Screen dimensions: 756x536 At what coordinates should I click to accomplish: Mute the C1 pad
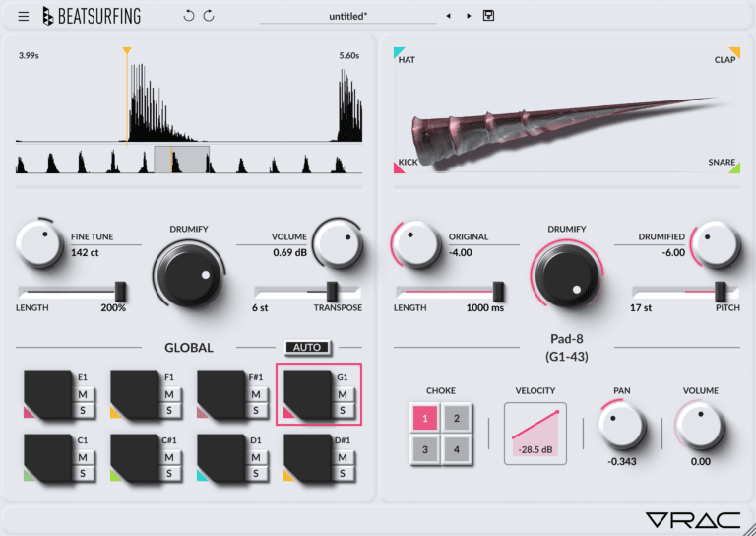(x=83, y=457)
